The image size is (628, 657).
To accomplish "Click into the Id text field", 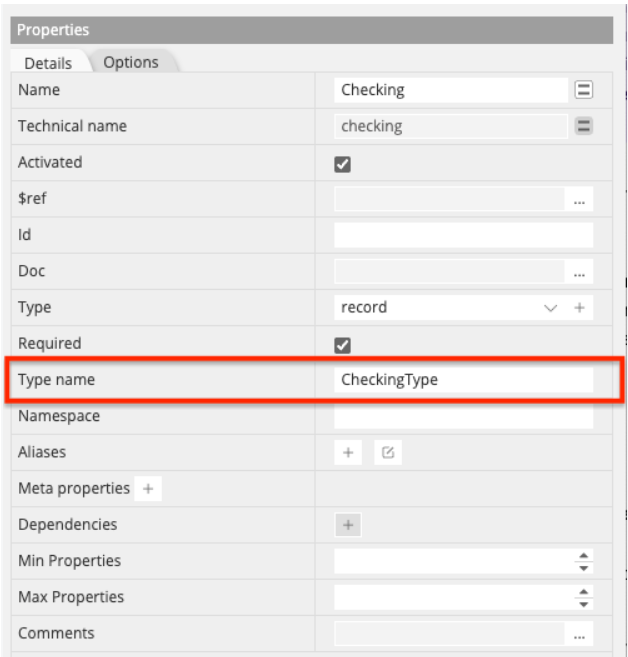I will pos(463,235).
